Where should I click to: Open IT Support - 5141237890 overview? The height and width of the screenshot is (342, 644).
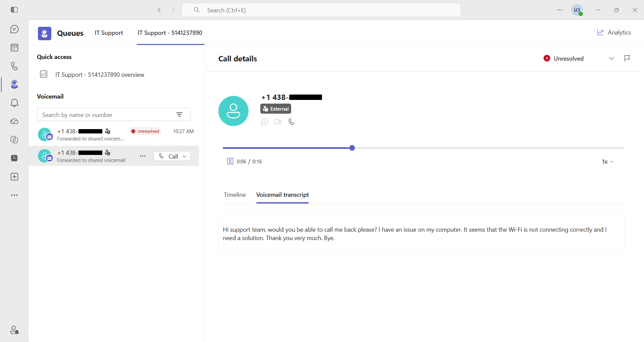coord(92,74)
